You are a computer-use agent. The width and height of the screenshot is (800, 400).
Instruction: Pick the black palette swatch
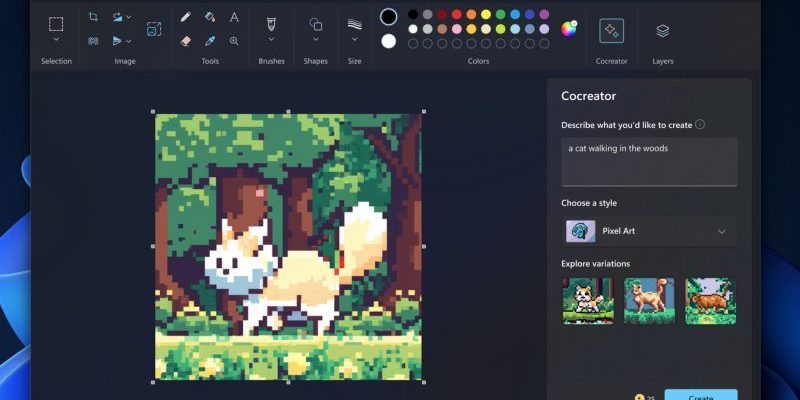(x=413, y=14)
